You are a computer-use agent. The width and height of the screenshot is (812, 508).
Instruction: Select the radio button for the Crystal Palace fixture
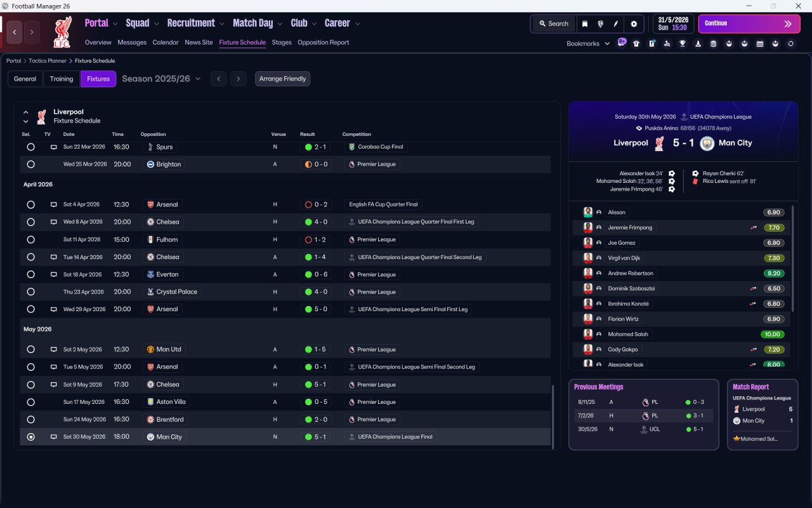point(31,292)
